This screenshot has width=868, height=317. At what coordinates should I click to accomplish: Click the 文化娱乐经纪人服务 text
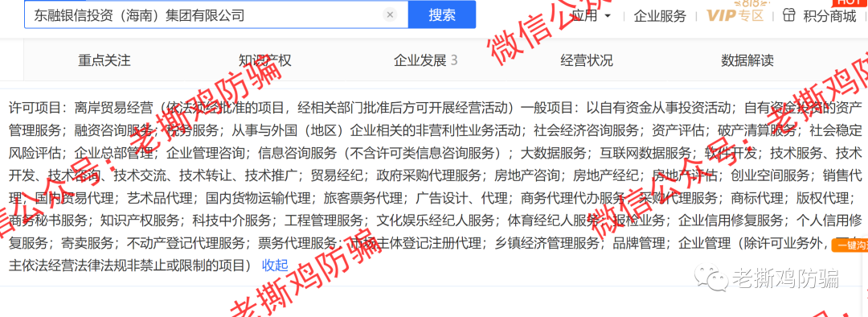(x=436, y=220)
